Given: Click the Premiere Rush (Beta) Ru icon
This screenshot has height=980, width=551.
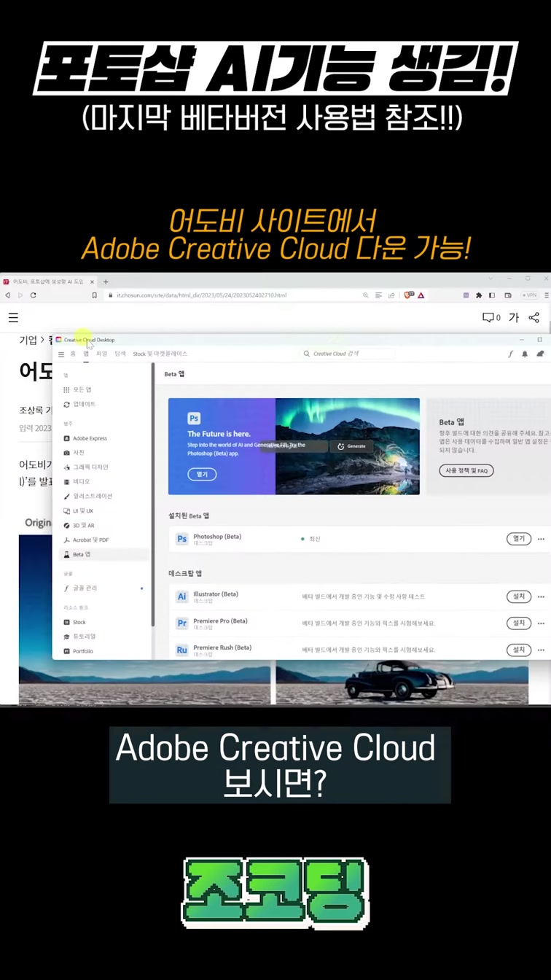Looking at the screenshot, I should click(182, 650).
